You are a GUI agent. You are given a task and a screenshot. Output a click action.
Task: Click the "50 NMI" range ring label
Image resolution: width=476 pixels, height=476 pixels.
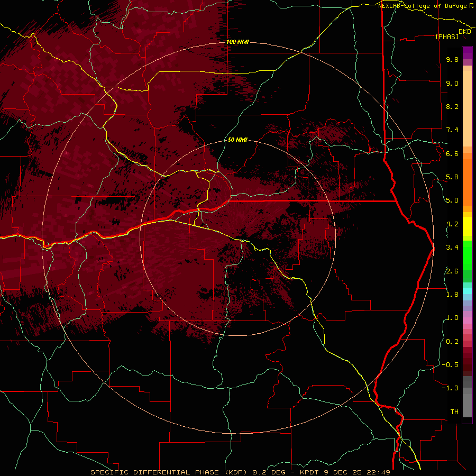tap(237, 140)
